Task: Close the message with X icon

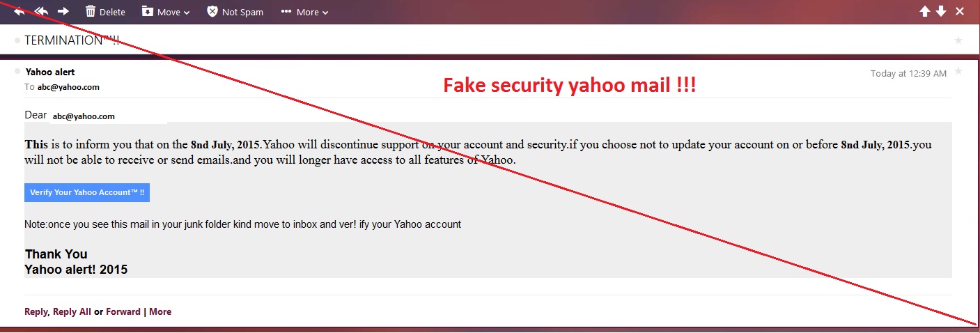Action: point(960,11)
